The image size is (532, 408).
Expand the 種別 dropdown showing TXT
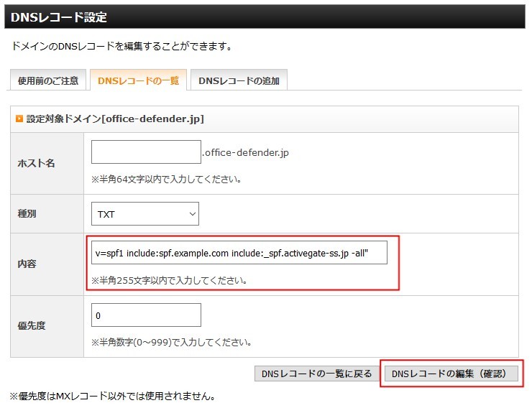tap(145, 213)
